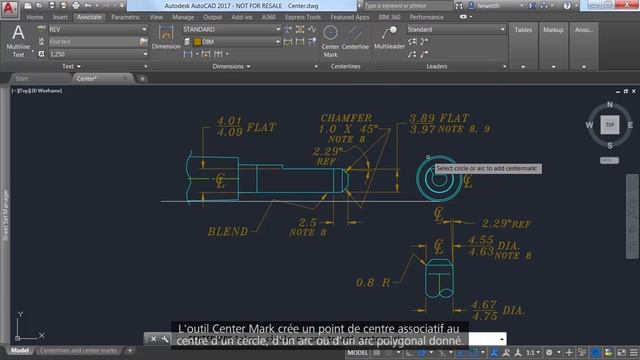Click the New drawing quick-access icon
This screenshot has height=360, width=640.
[28, 6]
